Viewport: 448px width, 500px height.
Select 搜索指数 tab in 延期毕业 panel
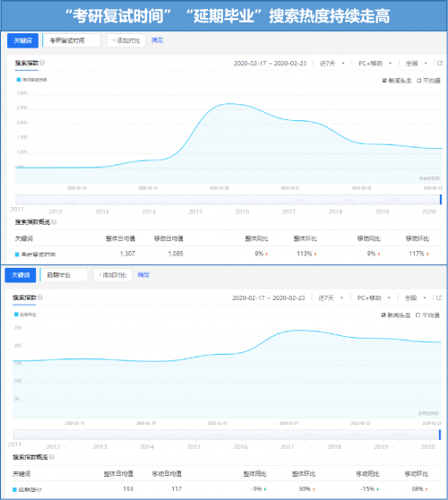tap(24, 297)
